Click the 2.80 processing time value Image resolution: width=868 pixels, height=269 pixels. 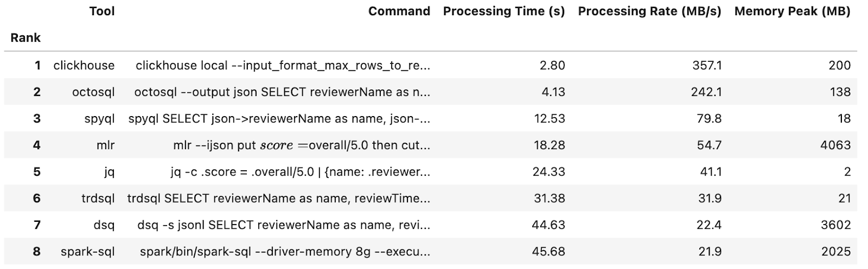[552, 66]
